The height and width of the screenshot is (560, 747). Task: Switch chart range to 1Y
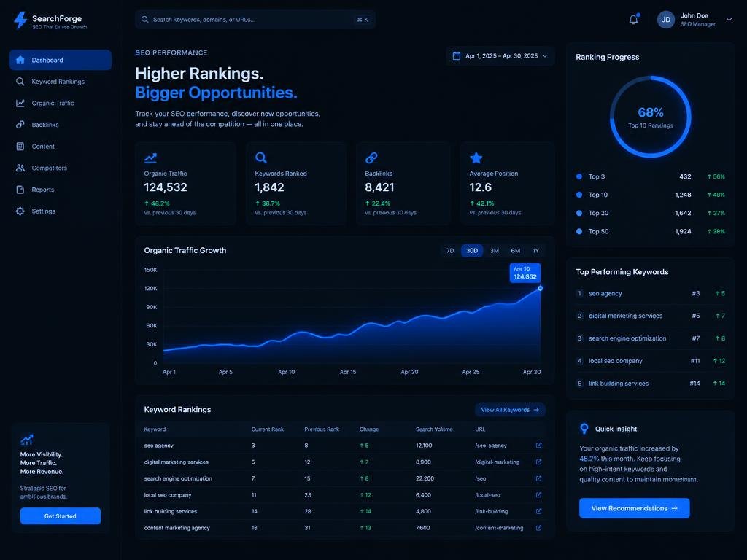coord(535,251)
